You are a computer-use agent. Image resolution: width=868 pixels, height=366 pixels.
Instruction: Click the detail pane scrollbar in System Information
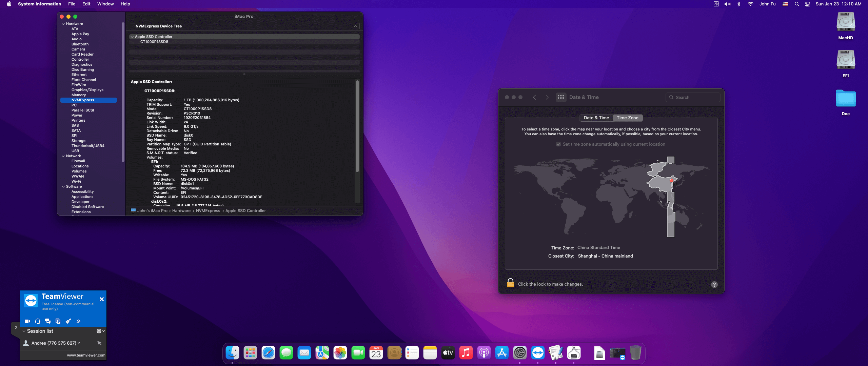(357, 126)
